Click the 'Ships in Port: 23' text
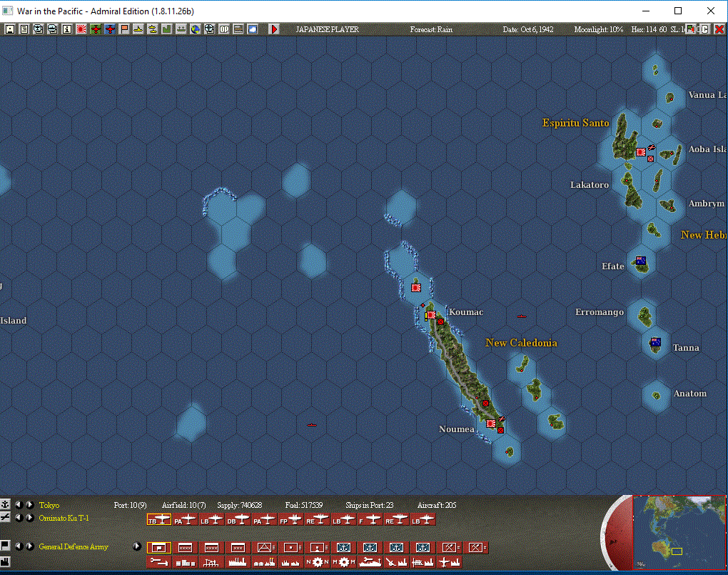Screen dimensions: 728x575 (x=370, y=505)
